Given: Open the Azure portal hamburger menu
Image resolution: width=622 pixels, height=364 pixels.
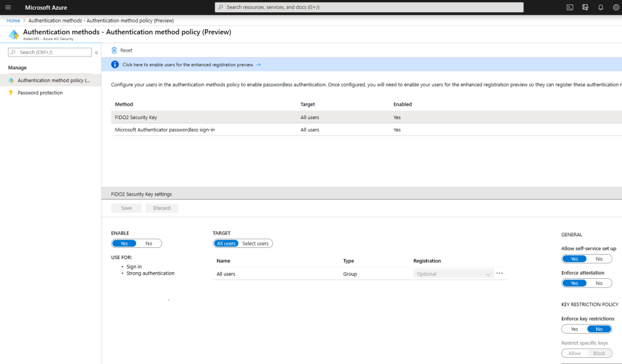Looking at the screenshot, I should 9,7.
